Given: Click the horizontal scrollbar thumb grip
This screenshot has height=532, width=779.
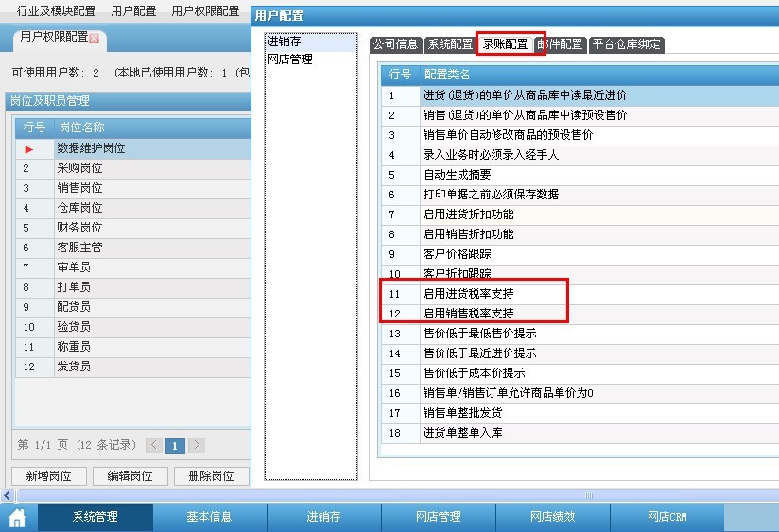Looking at the screenshot, I should 589,495.
